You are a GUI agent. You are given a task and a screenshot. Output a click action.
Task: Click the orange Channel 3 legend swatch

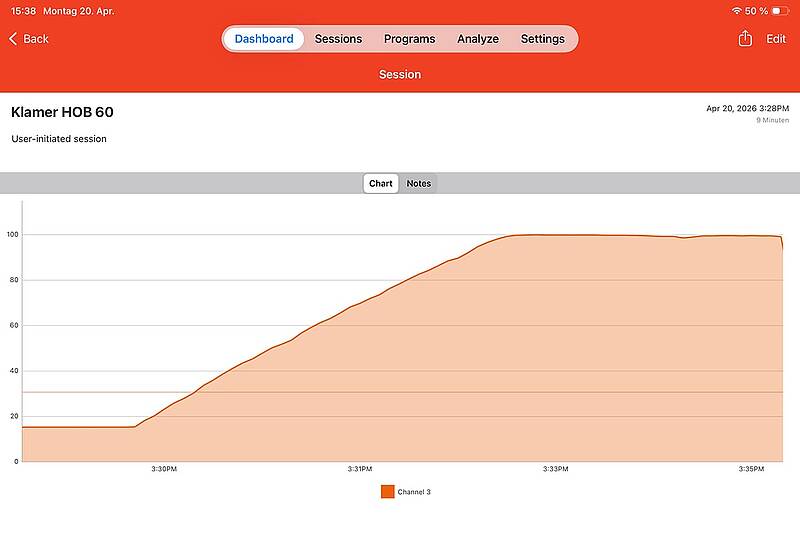(x=387, y=491)
